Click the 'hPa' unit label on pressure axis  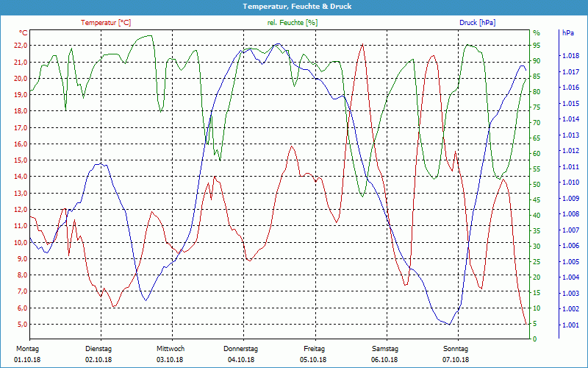tap(568, 33)
